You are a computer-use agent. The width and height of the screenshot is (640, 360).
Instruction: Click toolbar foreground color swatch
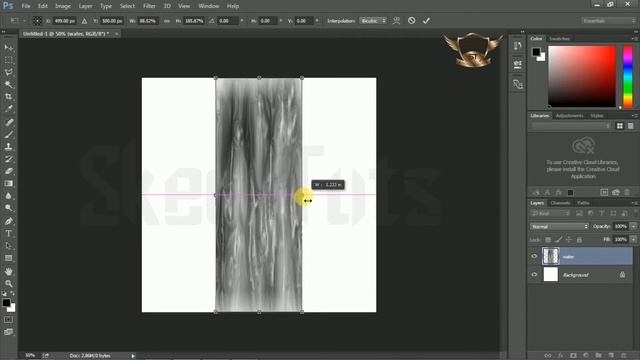point(6,302)
